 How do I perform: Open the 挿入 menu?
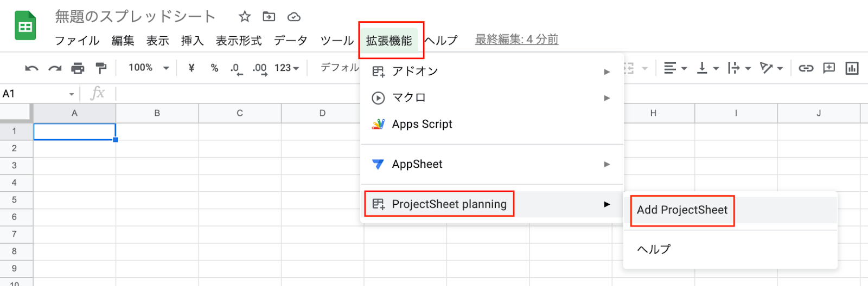click(192, 41)
